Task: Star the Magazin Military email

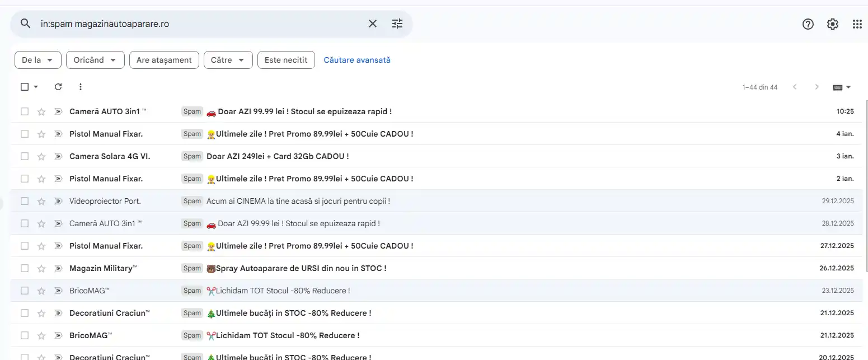Action: coord(41,268)
